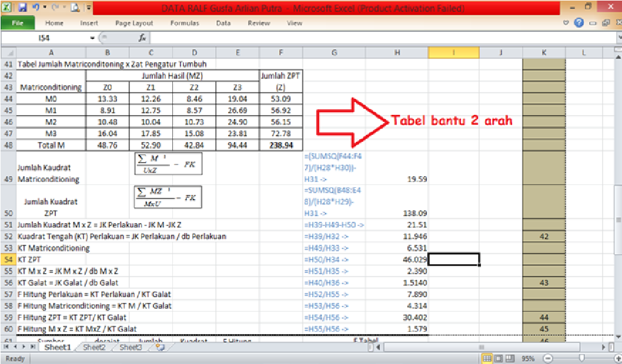The height and width of the screenshot is (364, 622).
Task: Expand the Customize Quick Access Toolbar dropdown
Action: [89, 8]
